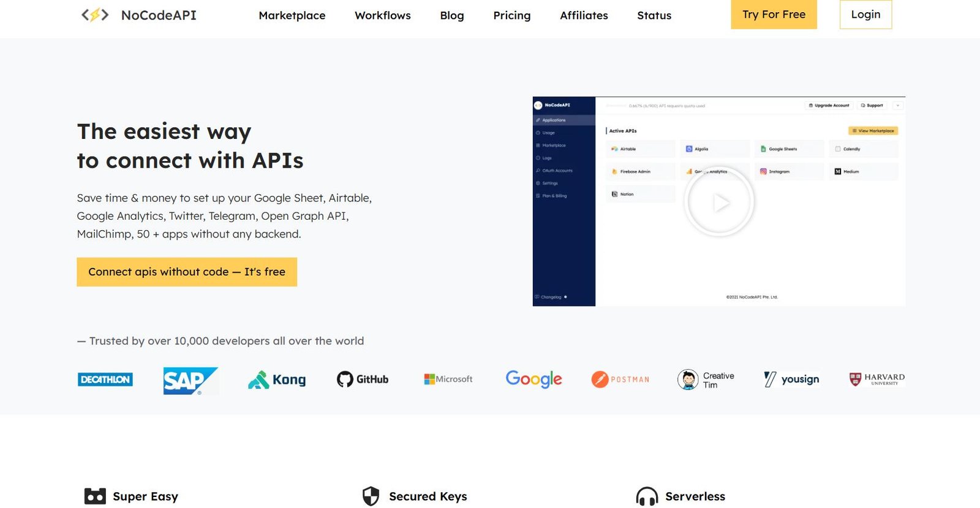
Task: Click the GitHub logo
Action: click(363, 379)
